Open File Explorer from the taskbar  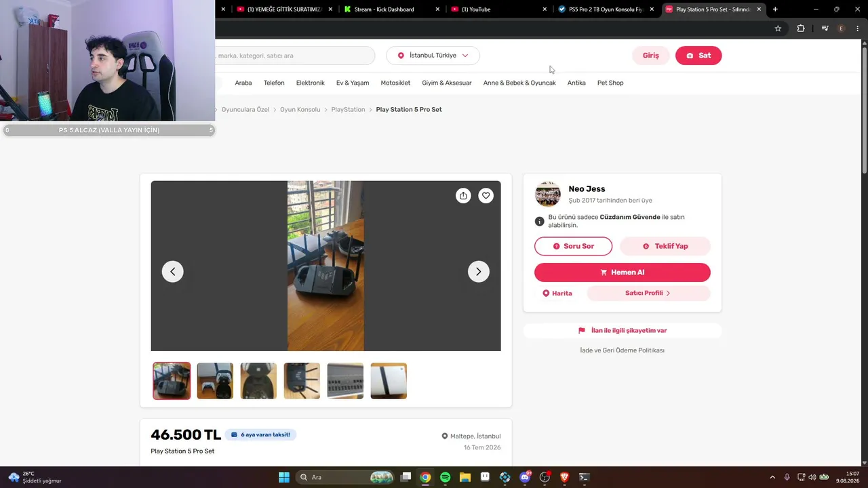pos(465,477)
